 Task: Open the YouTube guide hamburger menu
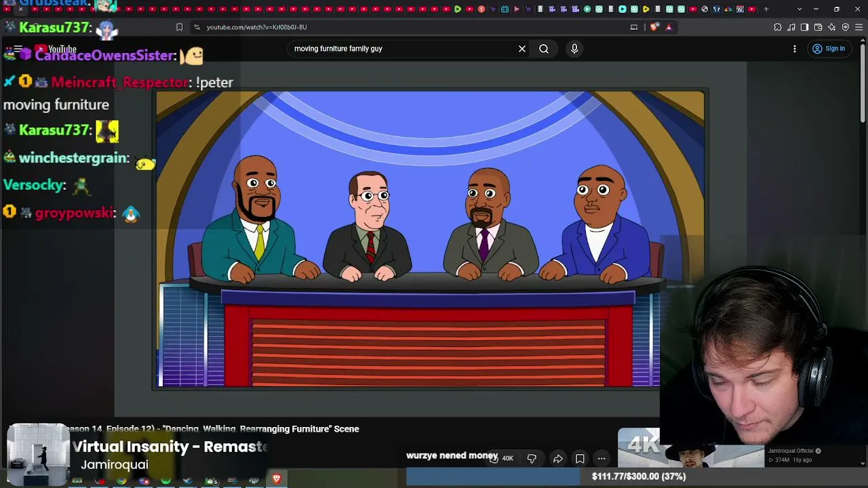click(18, 49)
